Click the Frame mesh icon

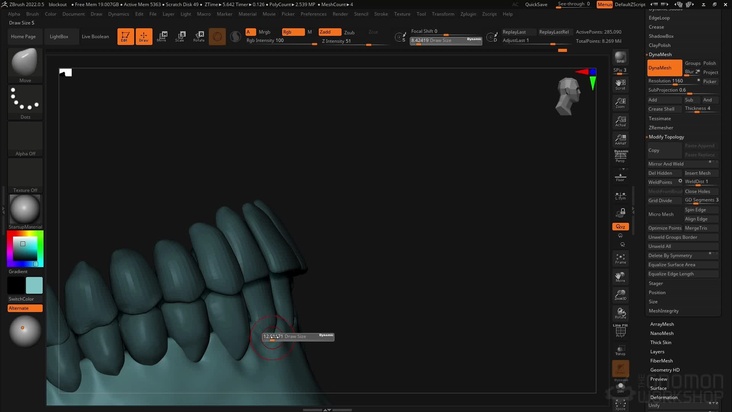coord(620,258)
